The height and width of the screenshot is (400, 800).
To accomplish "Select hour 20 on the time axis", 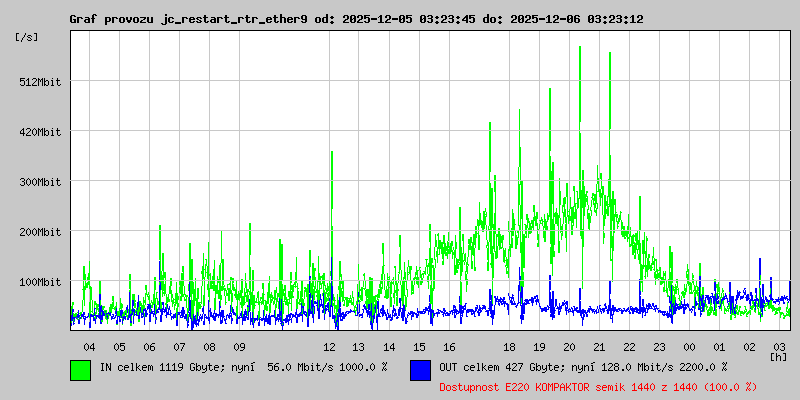I will [x=569, y=346].
